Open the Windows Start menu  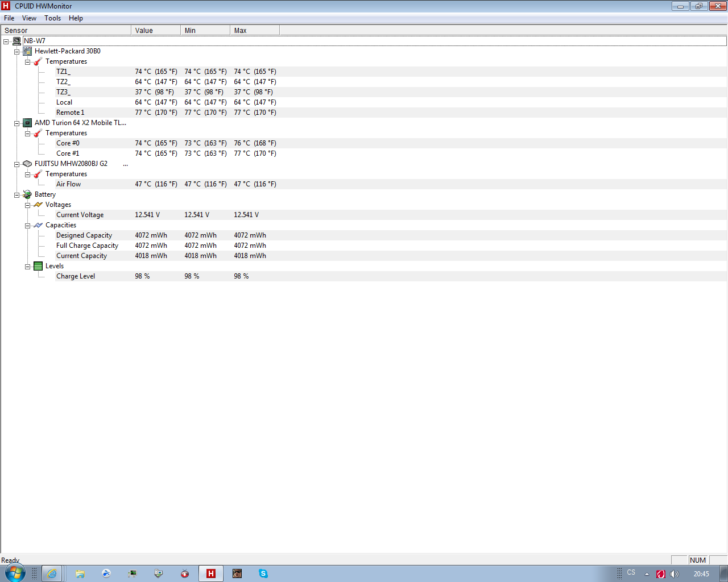click(15, 573)
